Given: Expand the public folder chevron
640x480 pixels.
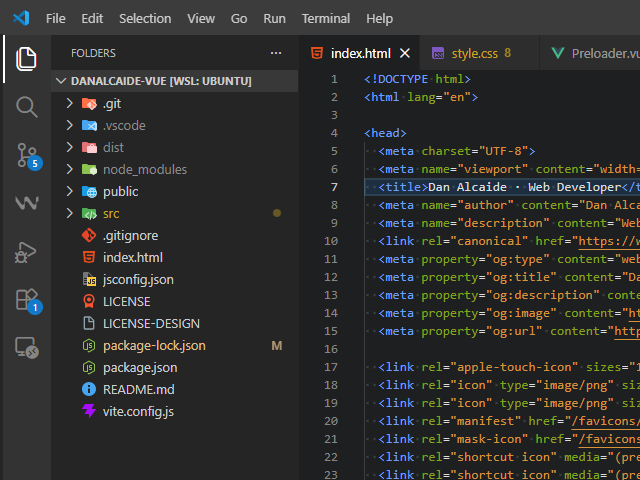Looking at the screenshot, I should [70, 192].
